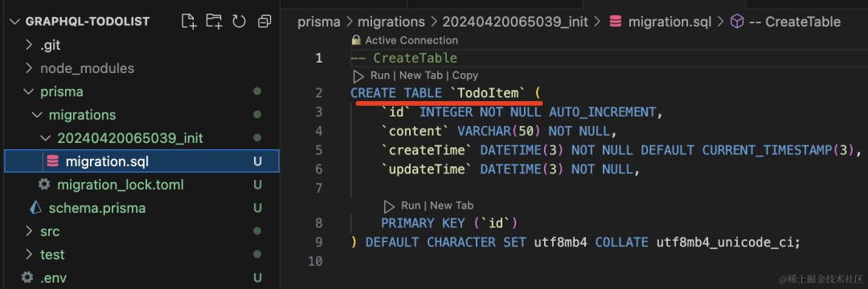Collapse all folders using the explorer header icon
Viewport: 868px width, 289px height.
point(264,22)
